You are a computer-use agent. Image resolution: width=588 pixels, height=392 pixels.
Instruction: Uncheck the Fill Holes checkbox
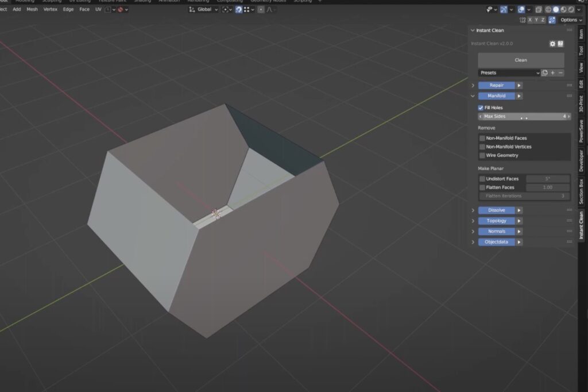point(481,107)
